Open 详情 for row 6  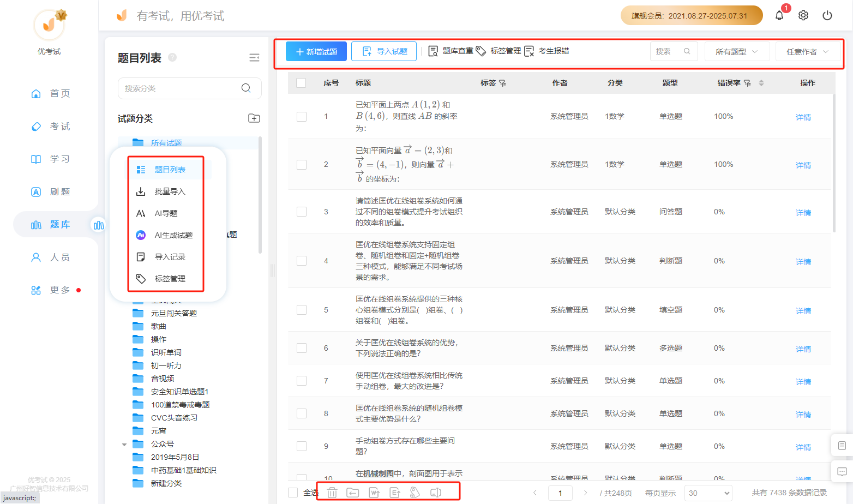(803, 349)
